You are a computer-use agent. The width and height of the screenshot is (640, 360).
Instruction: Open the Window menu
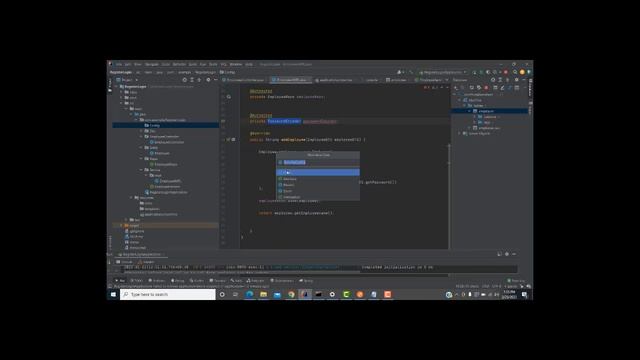(x=236, y=64)
